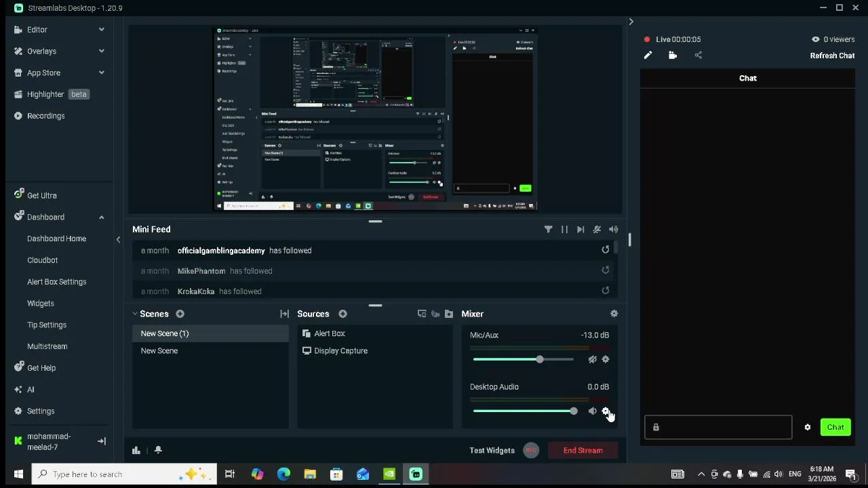This screenshot has height=488, width=868.
Task: Pause the Mini Feed alert queue
Action: point(564,230)
